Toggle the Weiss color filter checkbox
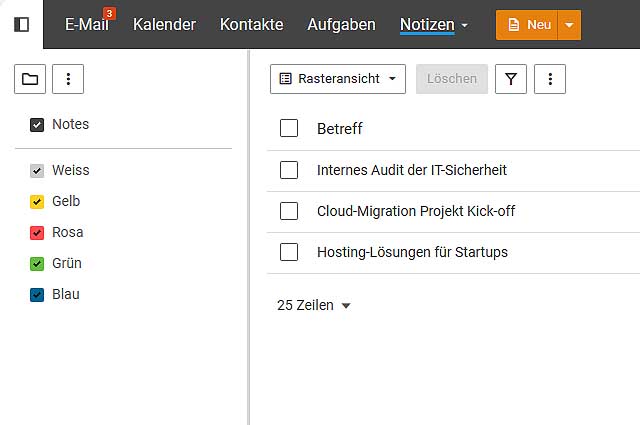 tap(37, 170)
